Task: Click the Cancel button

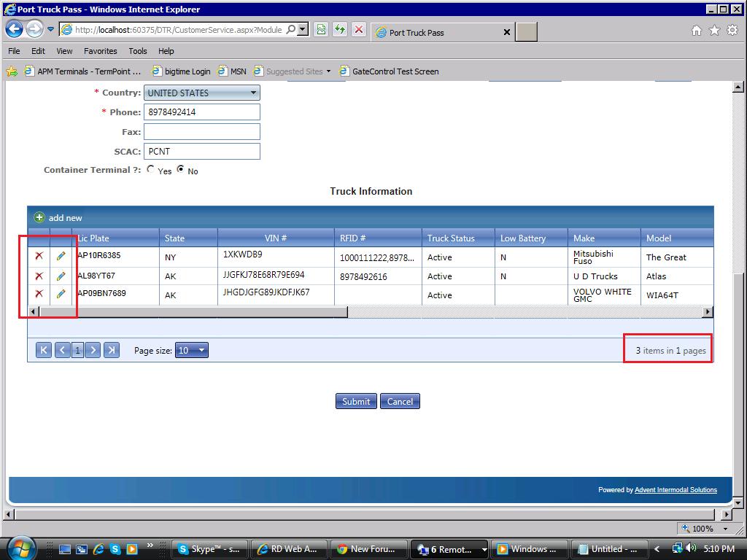Action: (400, 402)
